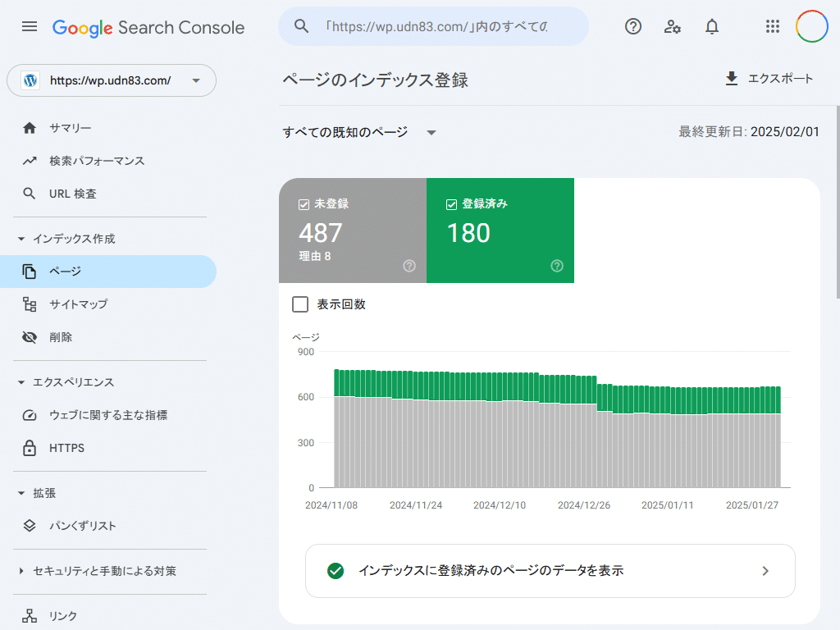The width and height of the screenshot is (840, 630).
Task: Click the search magnifier icon in URL bar
Action: pos(302,26)
